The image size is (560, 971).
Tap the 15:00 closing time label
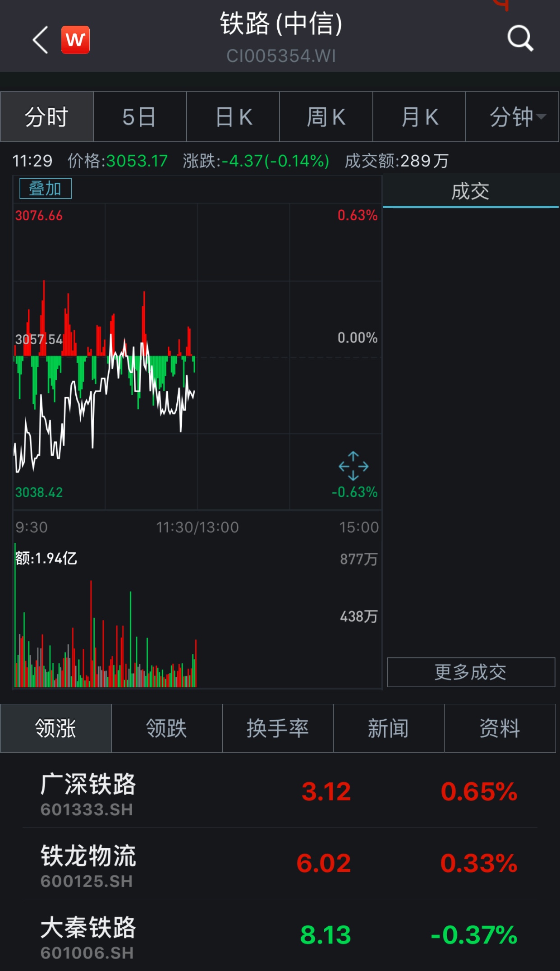point(359,527)
